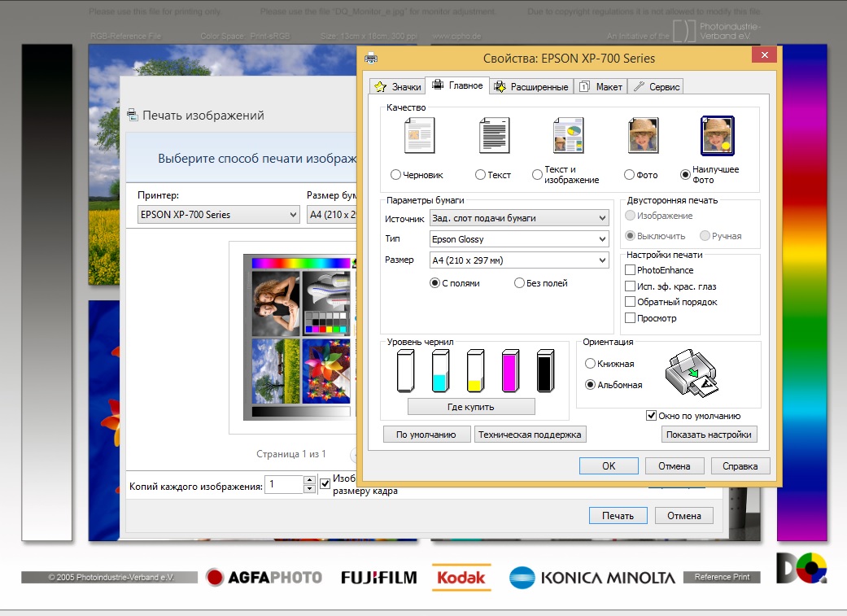The height and width of the screenshot is (616, 847).
Task: Switch to the Значки tab
Action: pyautogui.click(x=398, y=86)
